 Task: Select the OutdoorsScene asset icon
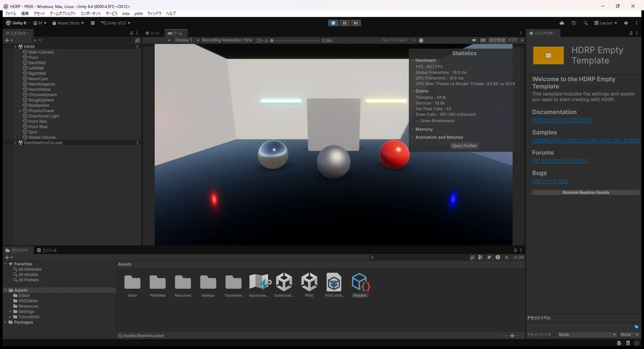(x=284, y=282)
